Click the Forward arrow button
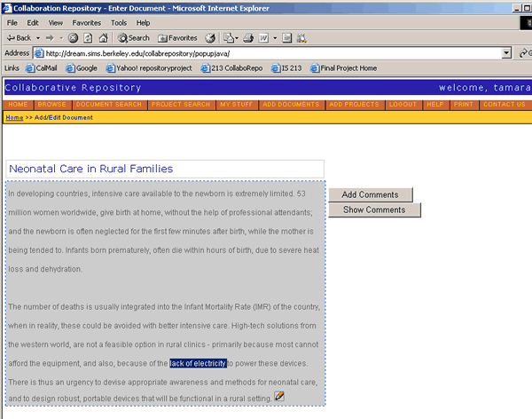Image resolution: width=532 pixels, height=419 pixels. 50,38
